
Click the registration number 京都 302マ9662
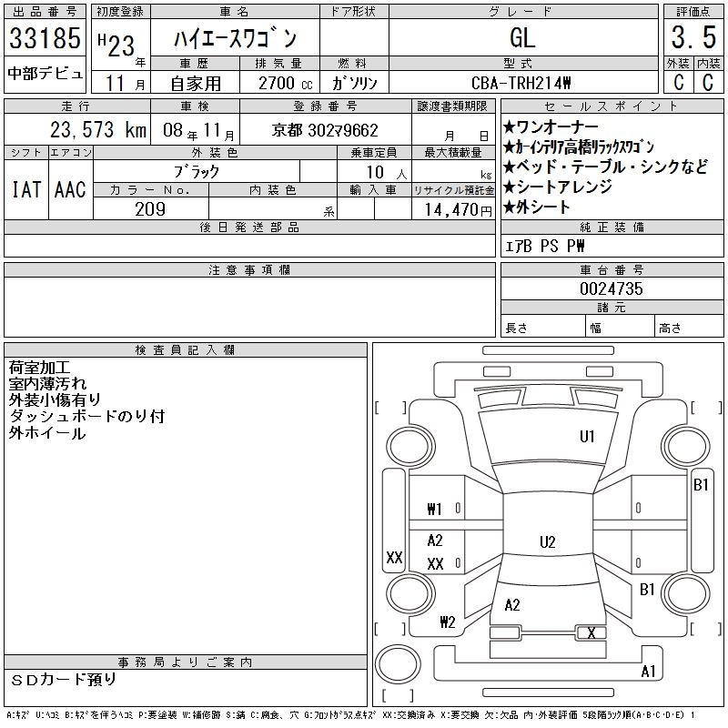pyautogui.click(x=325, y=130)
